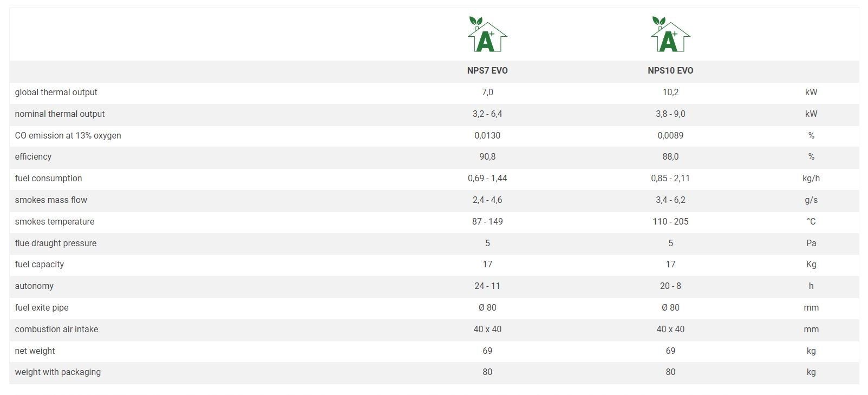Click the efficiency value 90,8
Image resolution: width=868 pixels, height=395 pixels.
point(487,156)
